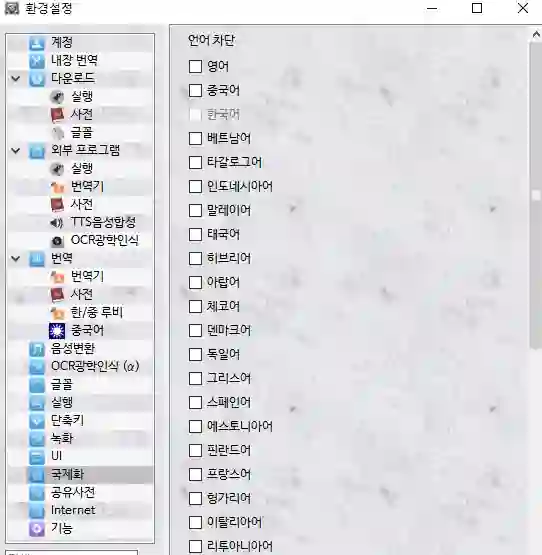Enable the 태국어 checkbox

click(x=195, y=234)
